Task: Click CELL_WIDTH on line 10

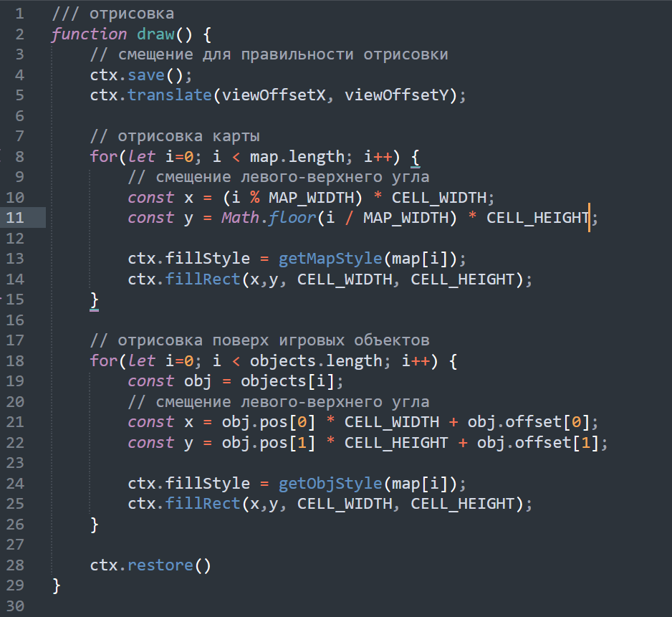Action: pos(439,198)
